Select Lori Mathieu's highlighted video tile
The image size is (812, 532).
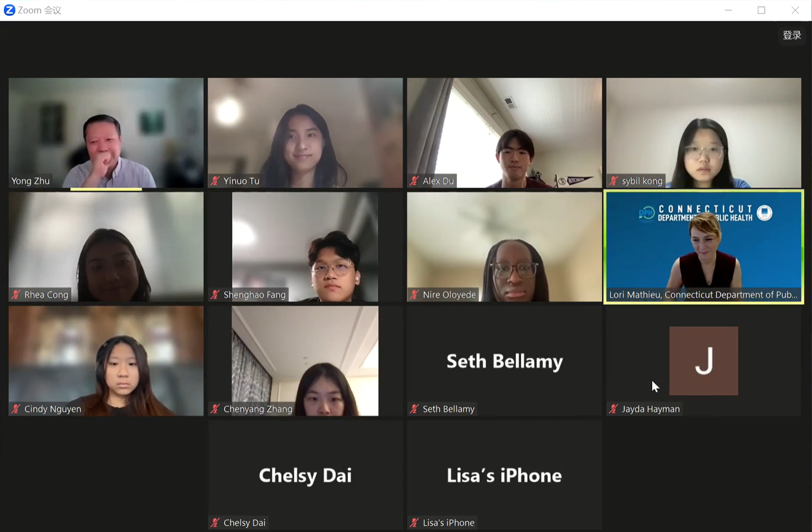[704, 247]
